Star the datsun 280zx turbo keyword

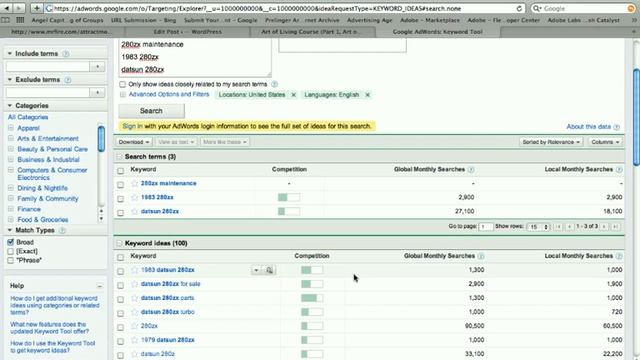click(x=134, y=312)
